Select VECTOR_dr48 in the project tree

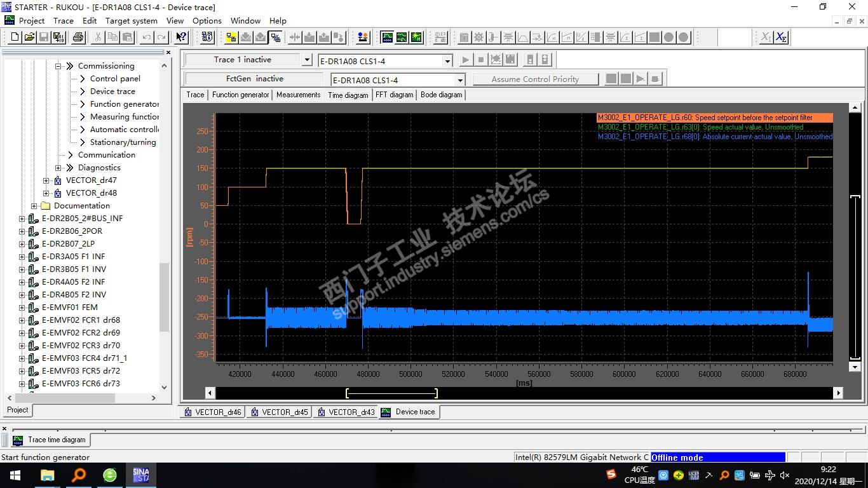click(92, 193)
